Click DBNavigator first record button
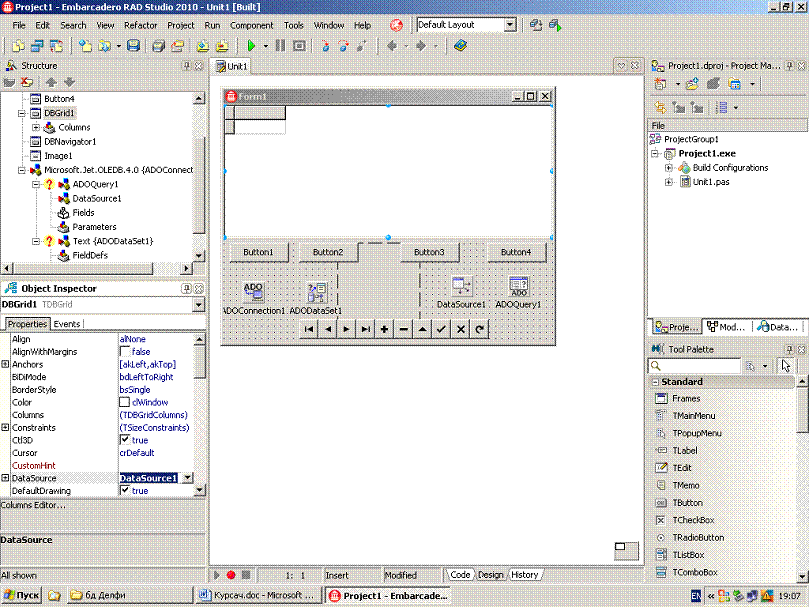Screen dimensions: 809x607 (x=308, y=328)
